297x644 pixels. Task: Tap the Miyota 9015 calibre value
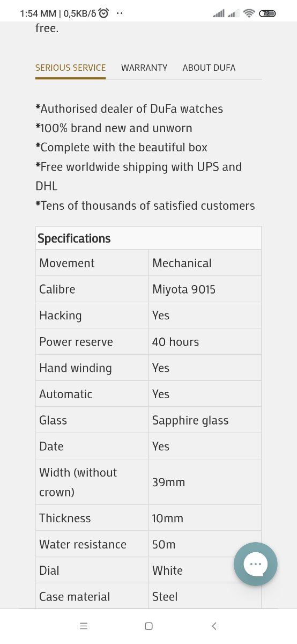[184, 289]
